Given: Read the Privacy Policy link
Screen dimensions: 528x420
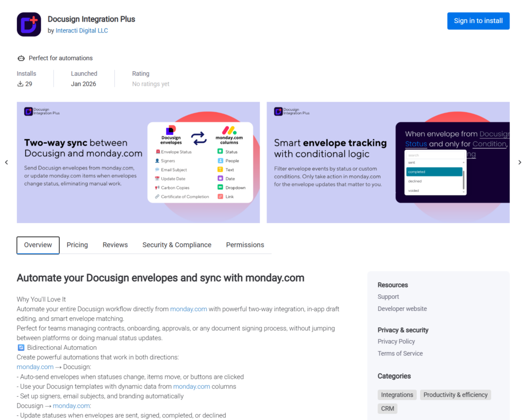Looking at the screenshot, I should point(396,342).
